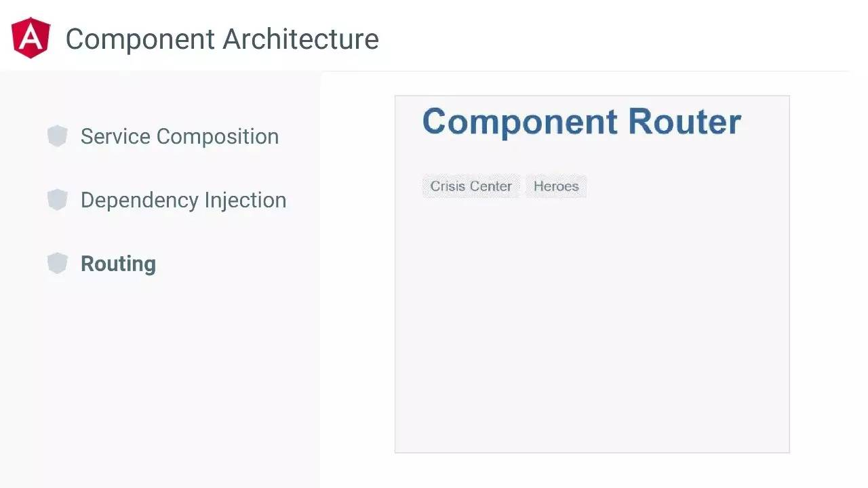Click the Component Architecture slide title

222,39
